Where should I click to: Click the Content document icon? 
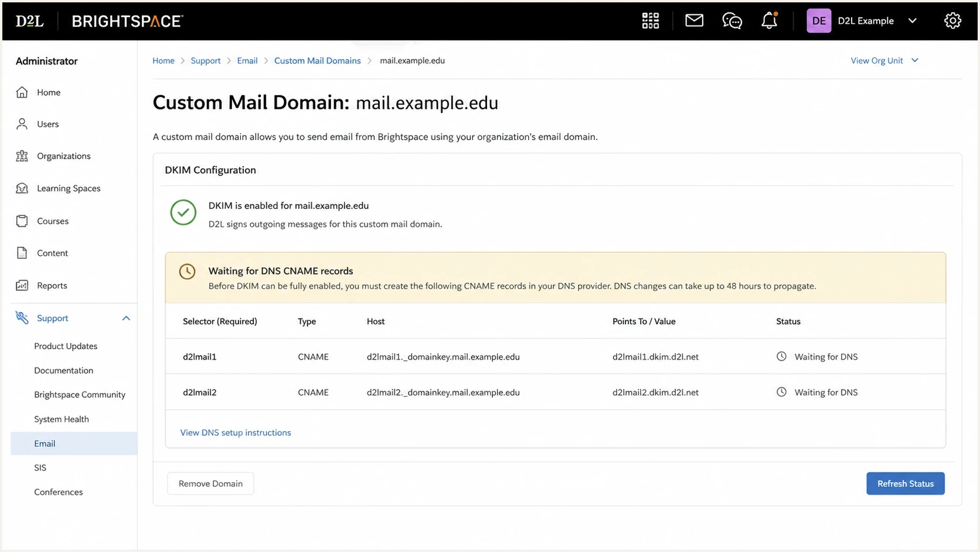pos(22,253)
